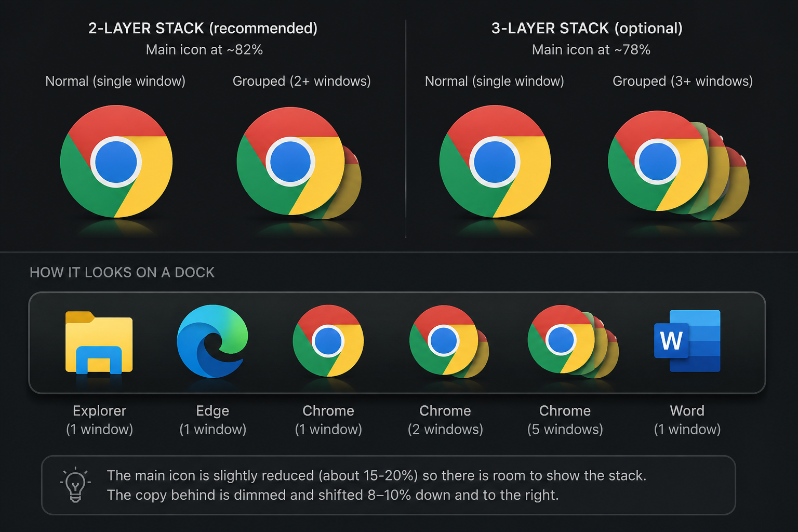Click the "Edge (1 window)" caption

click(213, 420)
